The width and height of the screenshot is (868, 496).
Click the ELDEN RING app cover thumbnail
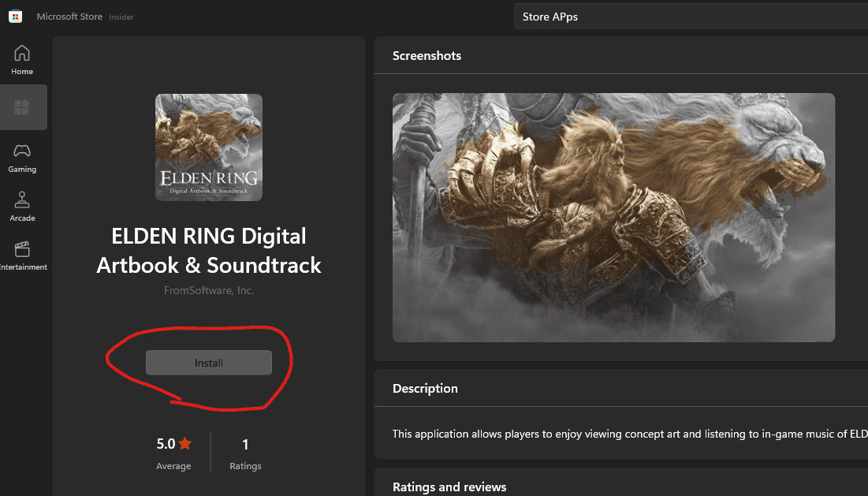point(209,147)
